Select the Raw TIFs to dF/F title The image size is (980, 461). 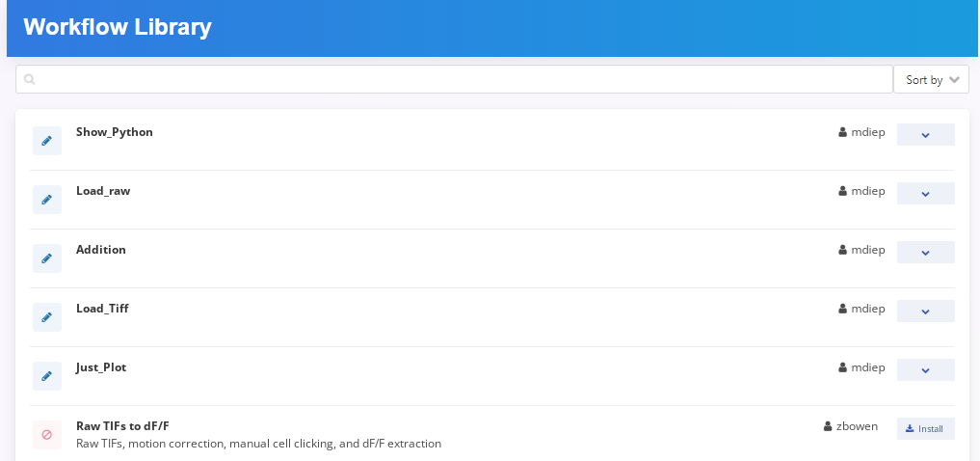(x=122, y=426)
